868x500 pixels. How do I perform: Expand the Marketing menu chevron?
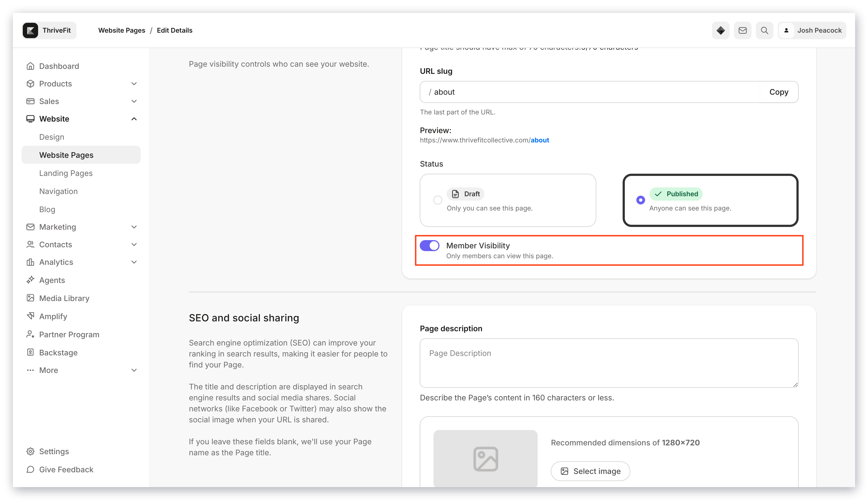(x=134, y=227)
